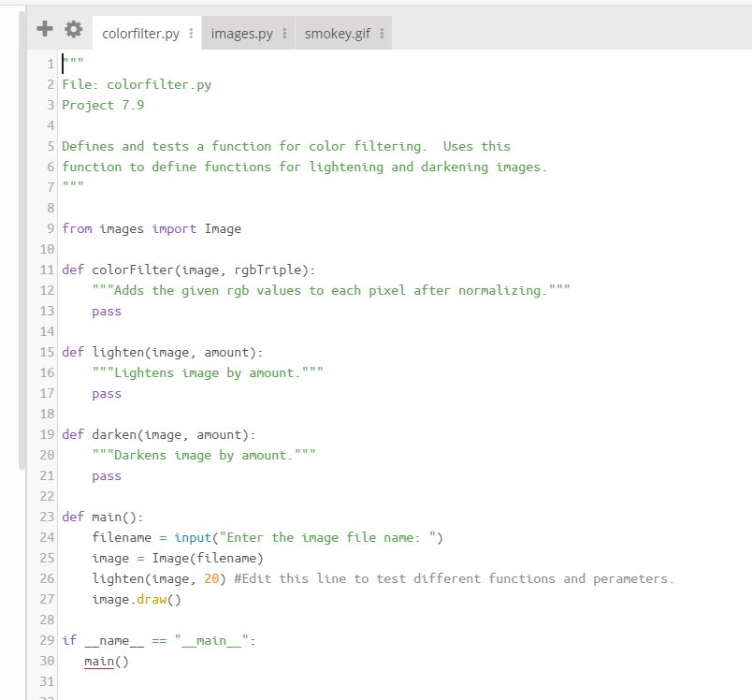This screenshot has width=752, height=700.
Task: Open editor settings gear icon
Action: pyautogui.click(x=73, y=29)
